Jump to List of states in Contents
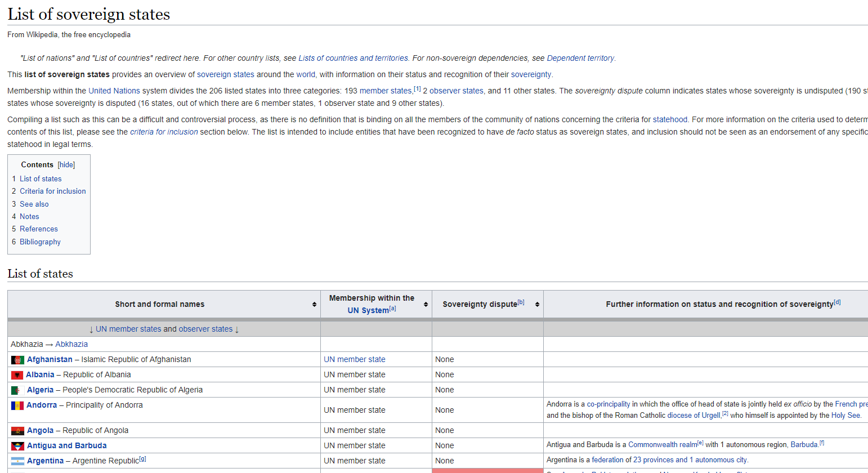Image resolution: width=868 pixels, height=473 pixels. tap(41, 179)
